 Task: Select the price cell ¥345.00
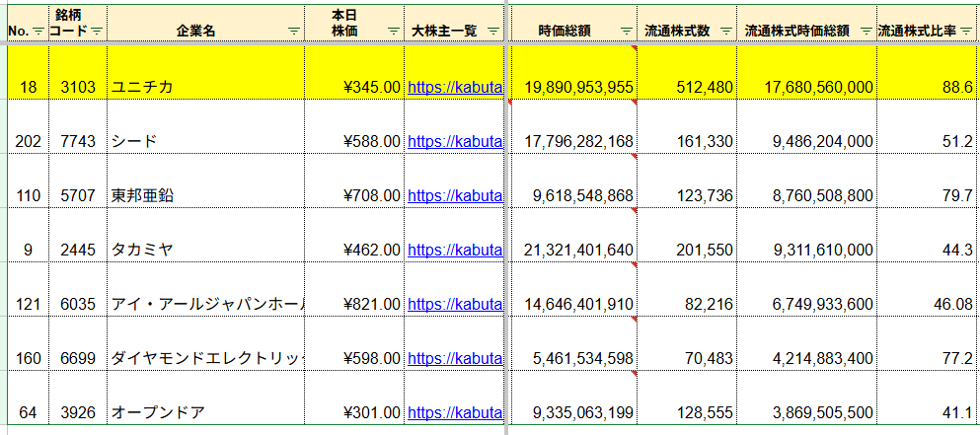click(x=354, y=73)
